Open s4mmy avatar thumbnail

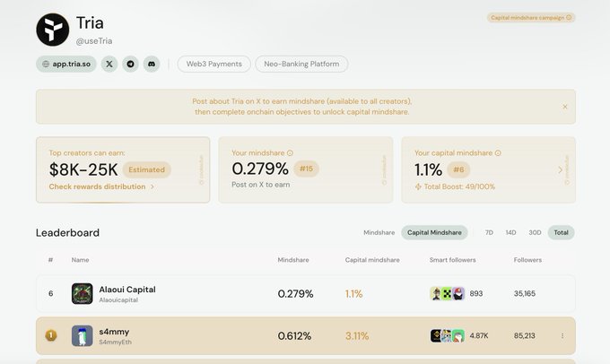click(x=83, y=335)
